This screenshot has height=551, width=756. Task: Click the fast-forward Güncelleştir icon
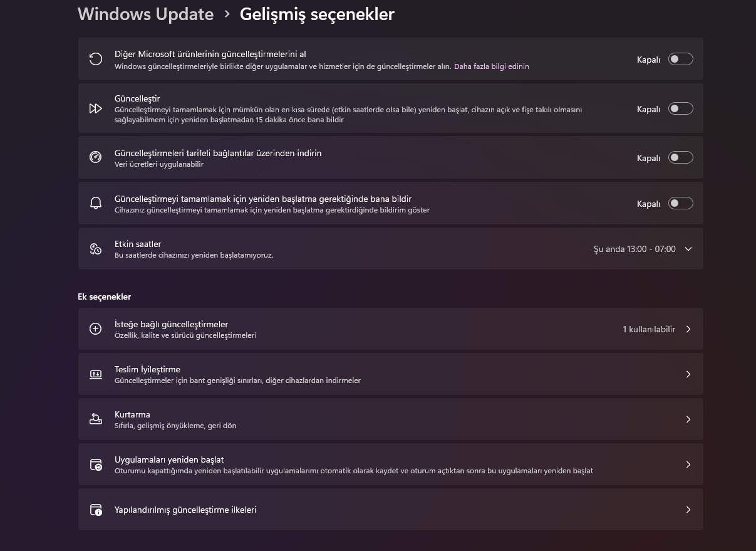(x=95, y=109)
